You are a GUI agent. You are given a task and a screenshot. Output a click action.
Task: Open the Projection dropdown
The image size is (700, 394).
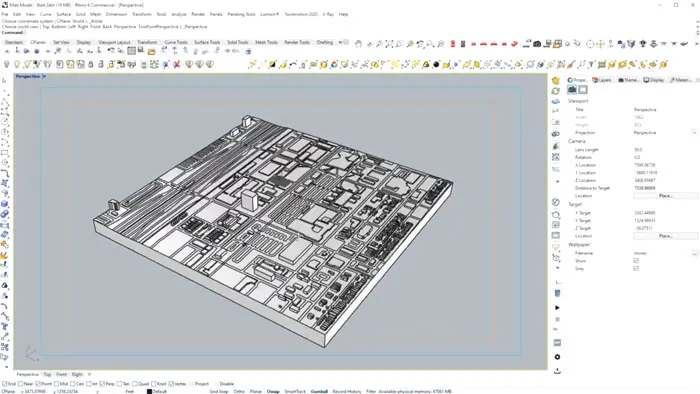694,133
